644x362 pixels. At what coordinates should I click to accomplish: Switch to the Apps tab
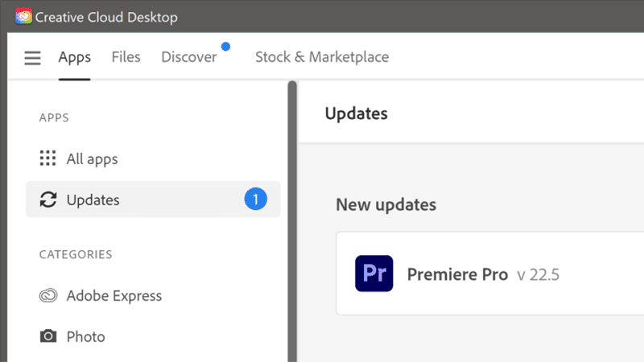coord(74,57)
